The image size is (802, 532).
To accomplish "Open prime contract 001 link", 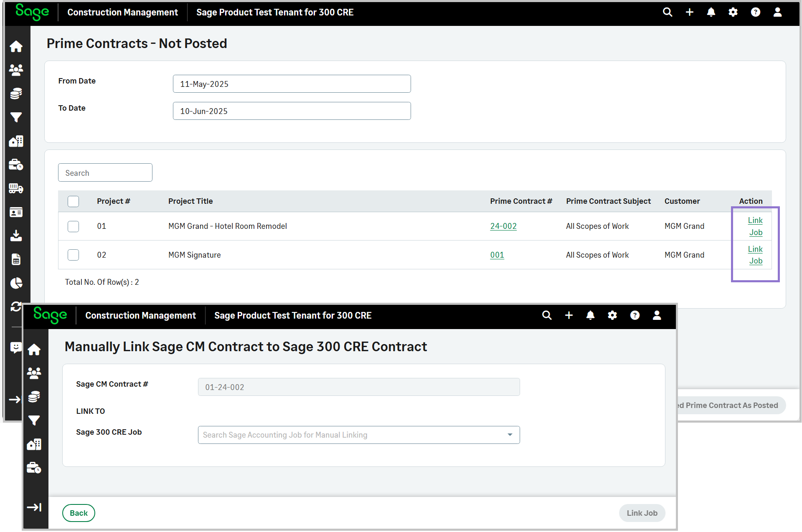I will point(497,255).
